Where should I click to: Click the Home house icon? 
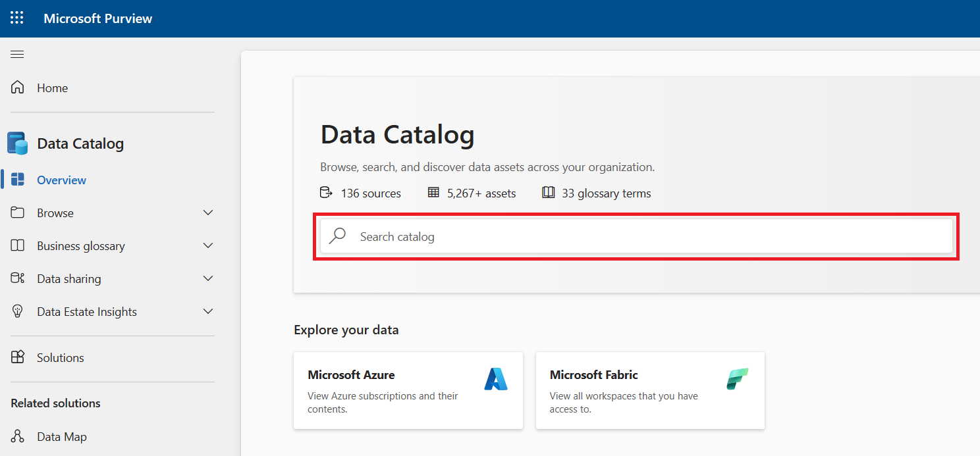18,88
